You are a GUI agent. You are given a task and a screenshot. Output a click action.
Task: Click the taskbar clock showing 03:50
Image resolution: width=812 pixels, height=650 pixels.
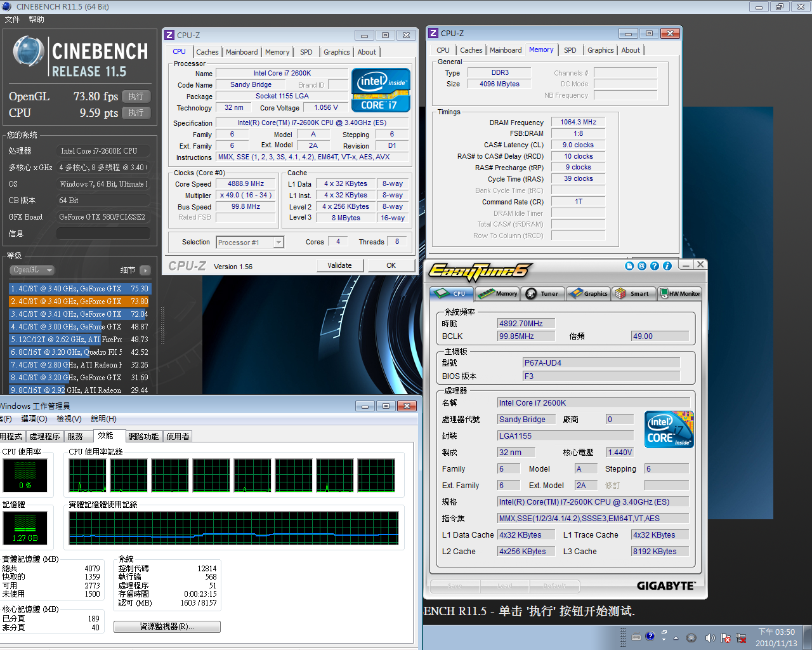776,637
